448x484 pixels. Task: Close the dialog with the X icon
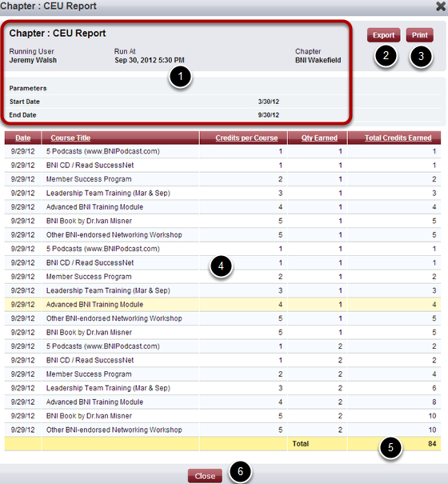441,6
